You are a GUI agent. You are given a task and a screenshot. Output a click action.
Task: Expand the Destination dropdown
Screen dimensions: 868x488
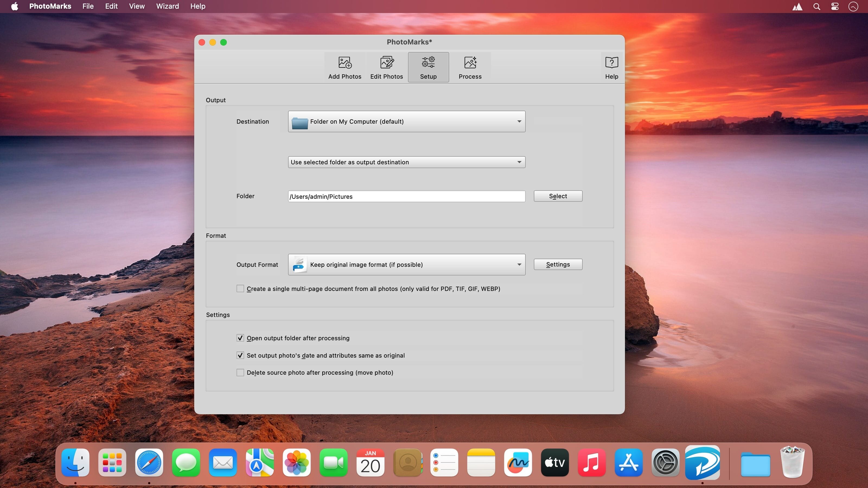coord(406,121)
